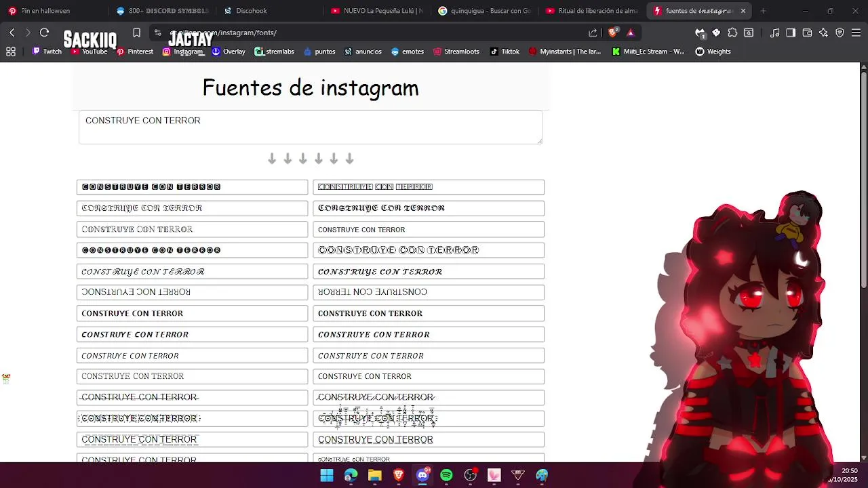Open the Streamloots bookmark
868x488 pixels.
455,52
